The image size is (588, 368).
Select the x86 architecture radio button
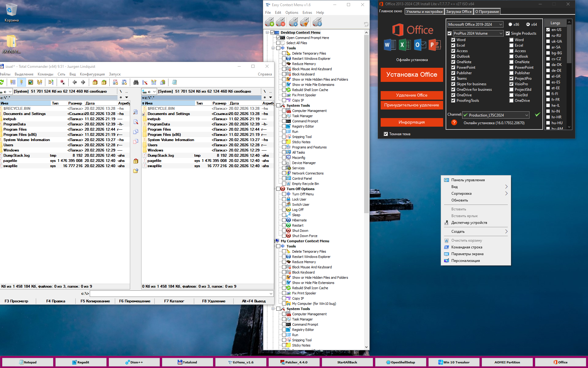pos(510,25)
